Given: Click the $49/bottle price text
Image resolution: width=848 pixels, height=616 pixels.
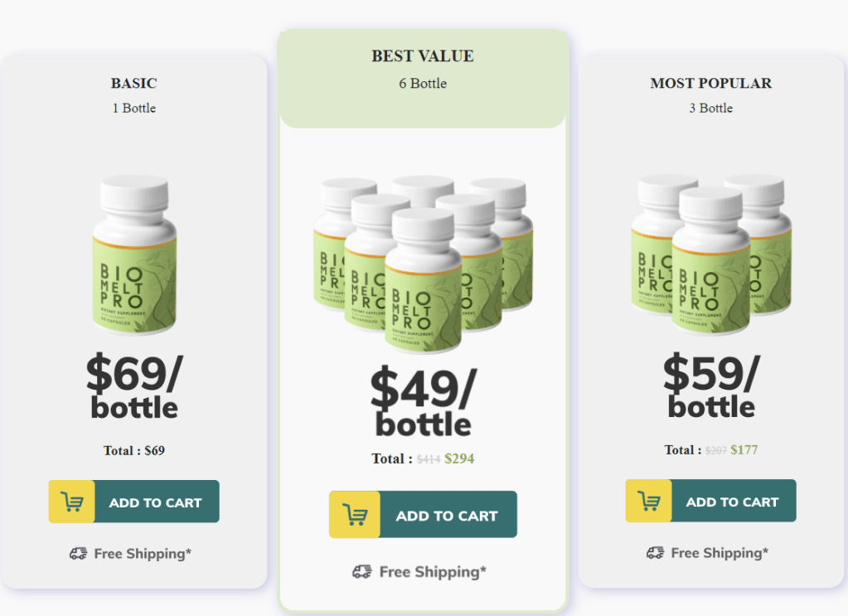Looking at the screenshot, I should 423,401.
